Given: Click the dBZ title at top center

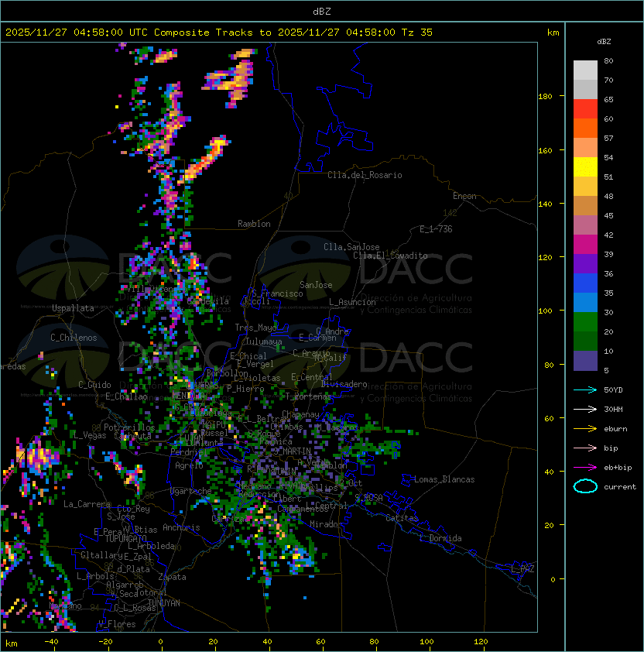Looking at the screenshot, I should (x=322, y=11).
